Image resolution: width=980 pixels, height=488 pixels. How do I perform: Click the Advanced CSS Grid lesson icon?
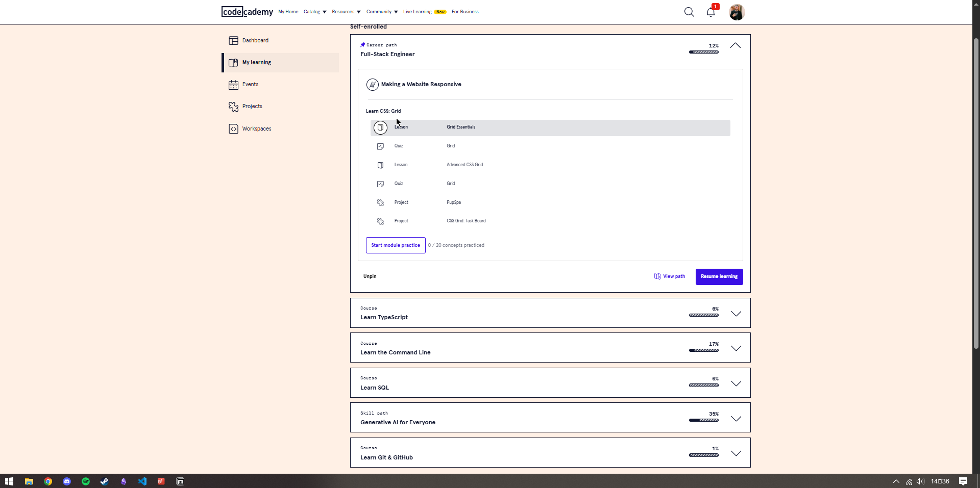(380, 165)
